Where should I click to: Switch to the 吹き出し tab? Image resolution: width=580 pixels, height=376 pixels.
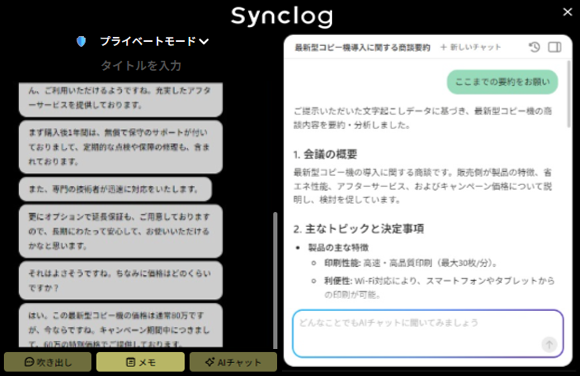pos(48,362)
